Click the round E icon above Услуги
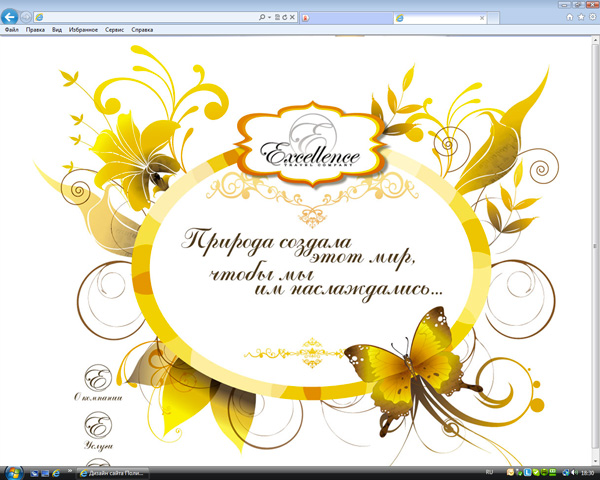 [x=98, y=425]
